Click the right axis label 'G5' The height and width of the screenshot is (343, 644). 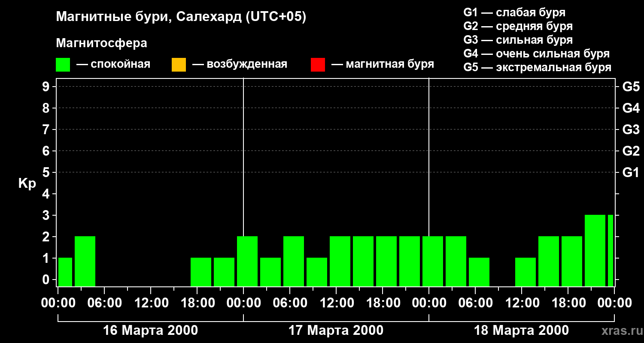pos(631,87)
